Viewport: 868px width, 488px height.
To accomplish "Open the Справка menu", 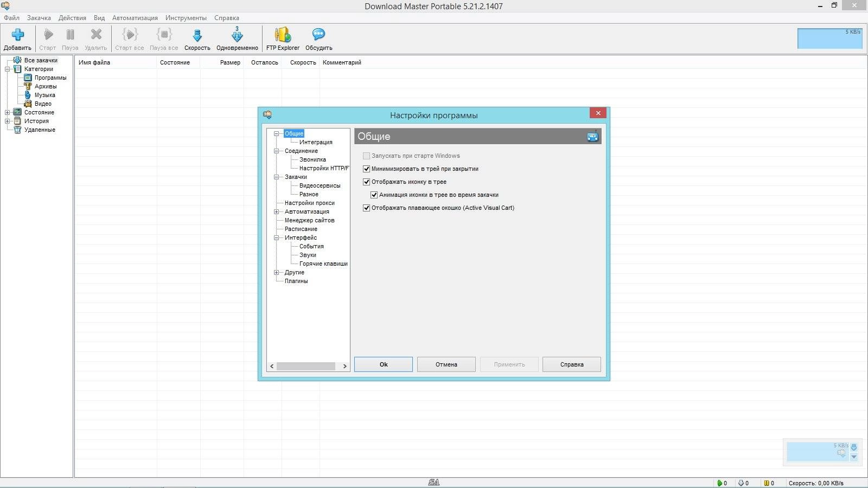I will (227, 18).
